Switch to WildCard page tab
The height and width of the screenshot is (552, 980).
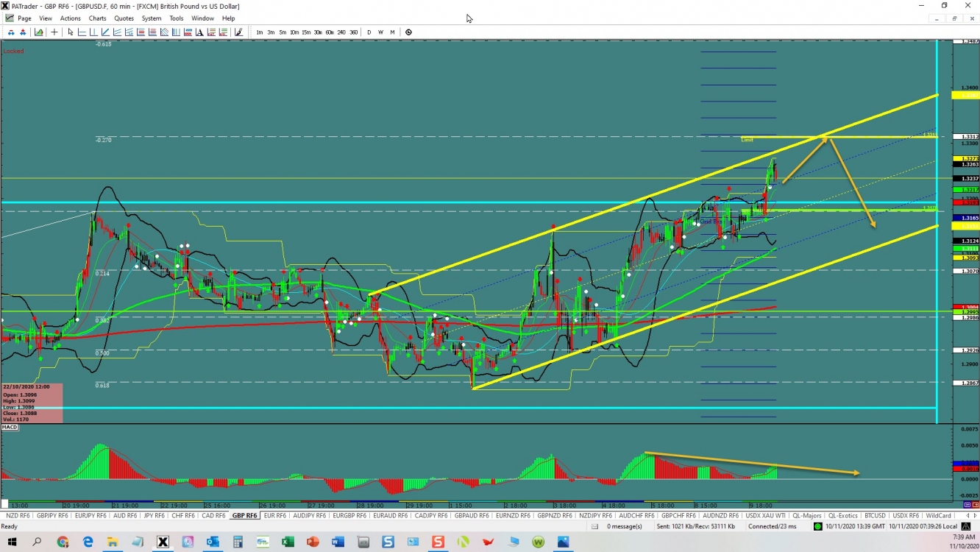coord(938,516)
